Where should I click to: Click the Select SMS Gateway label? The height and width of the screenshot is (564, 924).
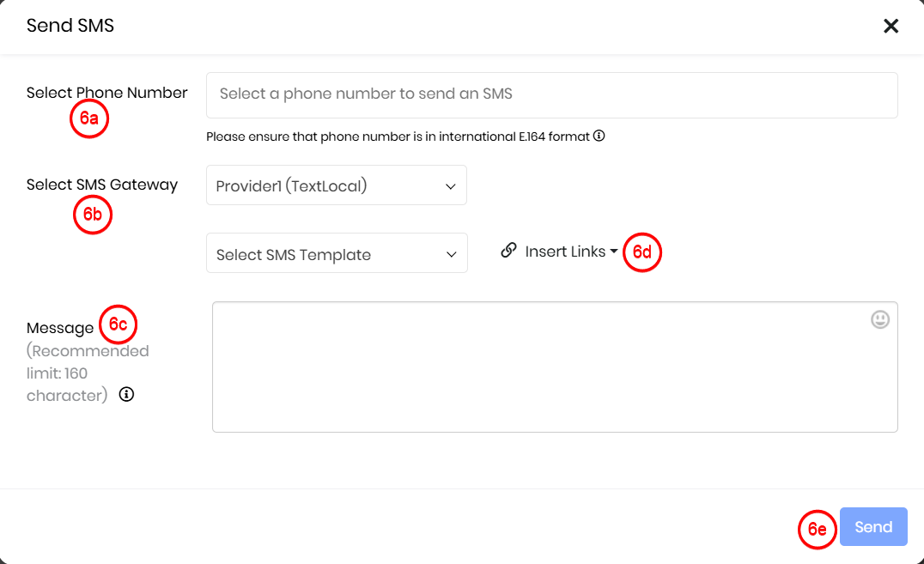102,185
